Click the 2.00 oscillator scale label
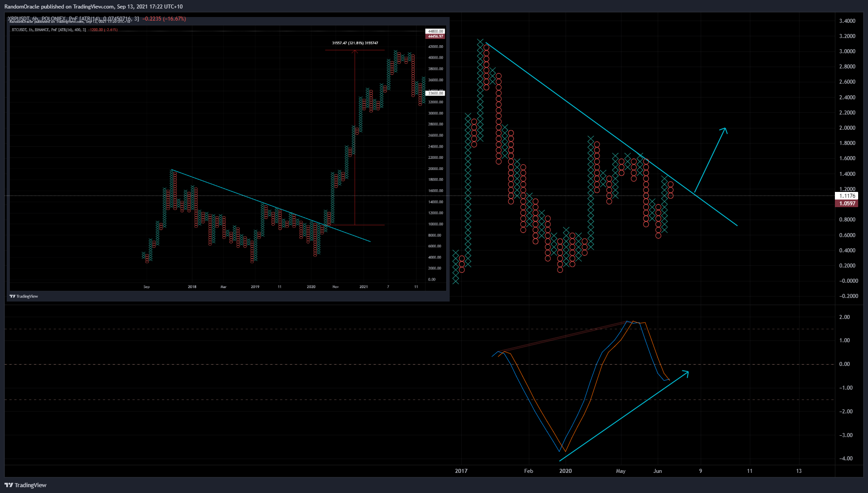The height and width of the screenshot is (493, 868). tap(844, 317)
